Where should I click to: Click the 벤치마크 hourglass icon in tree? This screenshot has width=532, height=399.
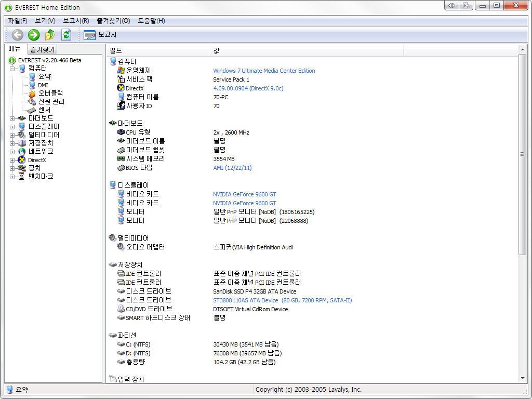22,177
